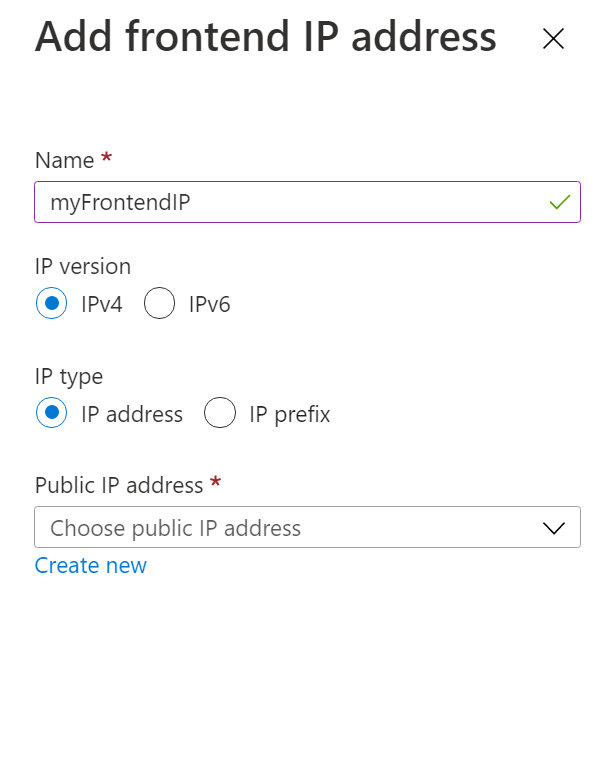The width and height of the screenshot is (612, 782).
Task: Click the dropdown chevron arrow for Public IP
Action: [554, 528]
